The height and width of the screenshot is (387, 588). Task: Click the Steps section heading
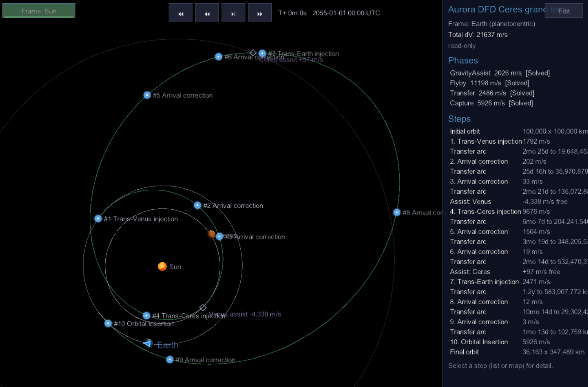tap(459, 119)
